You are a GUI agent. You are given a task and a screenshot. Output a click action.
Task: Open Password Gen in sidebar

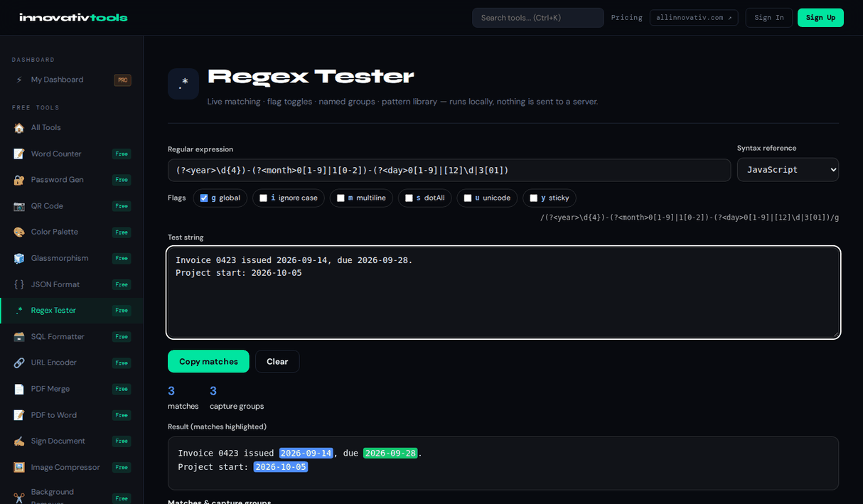click(x=71, y=180)
